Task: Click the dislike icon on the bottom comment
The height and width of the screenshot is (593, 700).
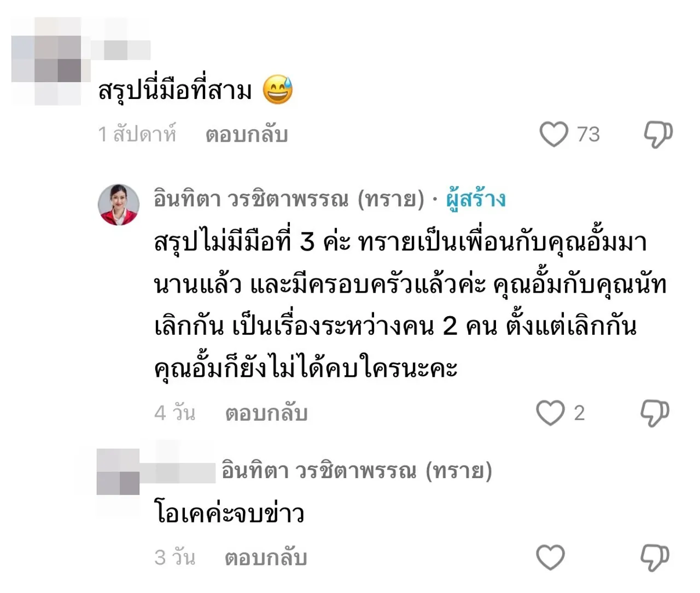Action: [654, 557]
